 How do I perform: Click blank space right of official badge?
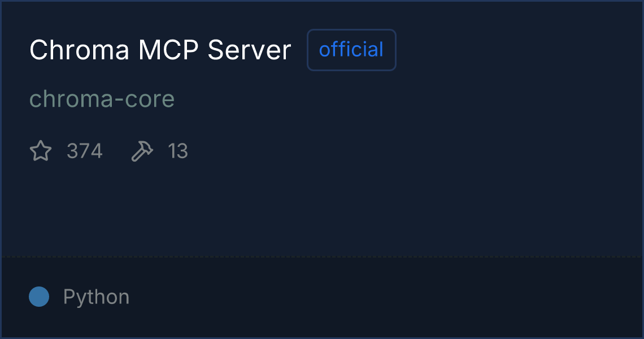517,50
